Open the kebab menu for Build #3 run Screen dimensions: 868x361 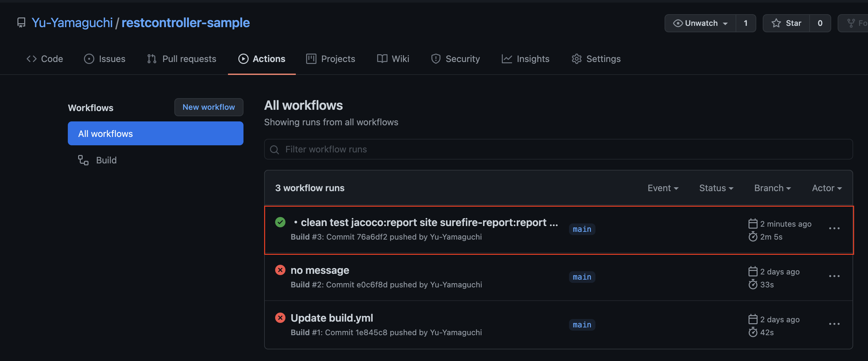point(834,229)
